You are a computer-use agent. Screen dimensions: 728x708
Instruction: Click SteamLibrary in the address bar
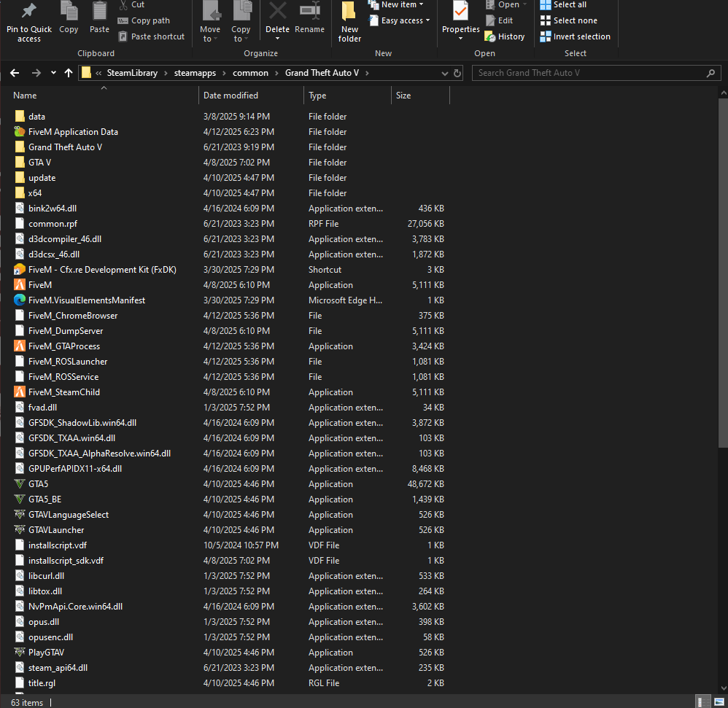point(132,73)
